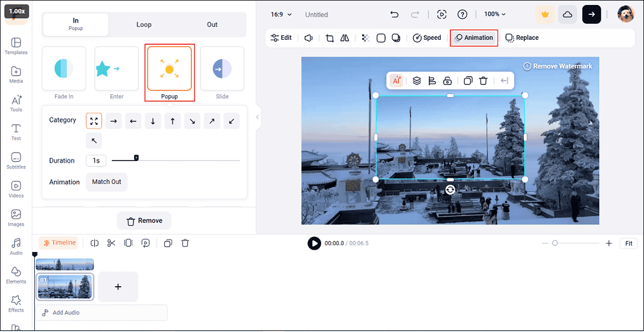Collapse the left panel with the chevron
This screenshot has height=332, width=644.
click(257, 116)
